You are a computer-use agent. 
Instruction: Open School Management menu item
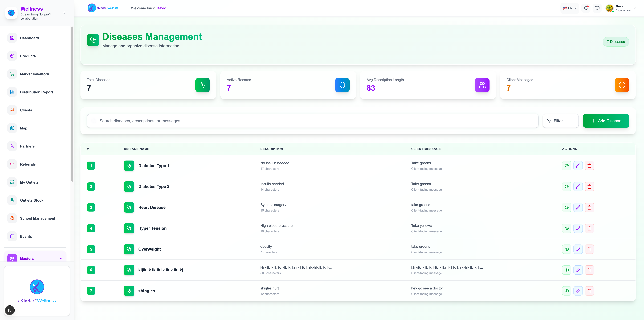coord(38,218)
